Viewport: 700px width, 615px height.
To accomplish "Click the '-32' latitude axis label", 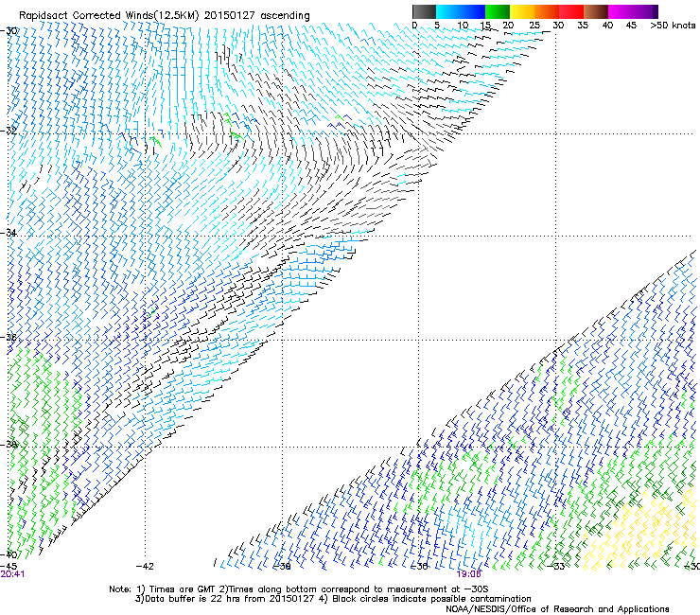I will [9, 131].
